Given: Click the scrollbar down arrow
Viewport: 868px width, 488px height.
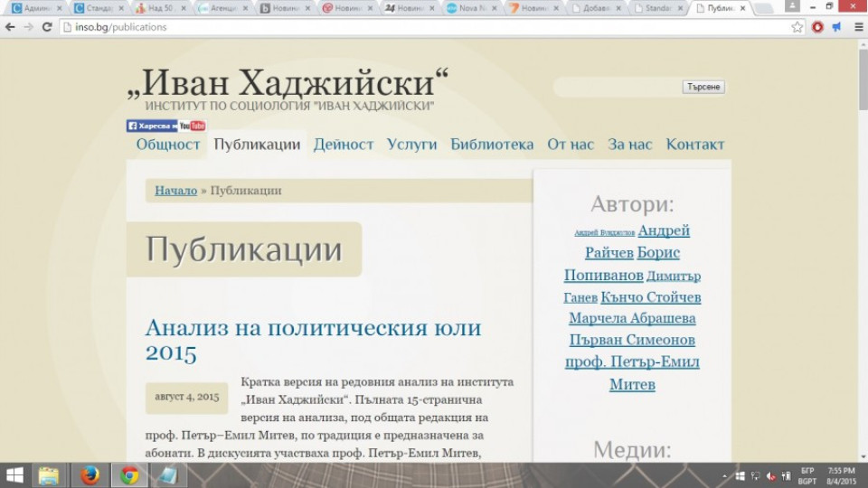Looking at the screenshot, I should pyautogui.click(x=863, y=457).
